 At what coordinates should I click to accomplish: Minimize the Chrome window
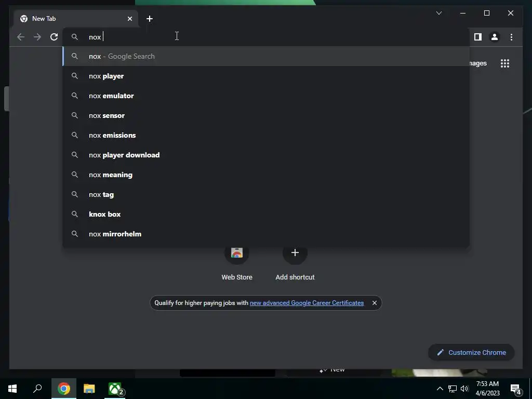coord(463,13)
